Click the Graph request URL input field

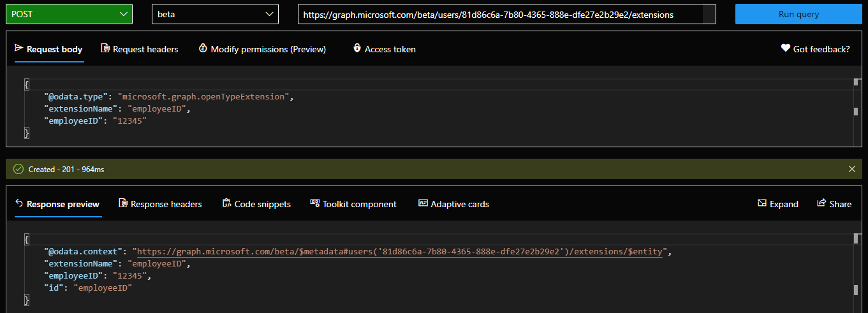[x=499, y=14]
